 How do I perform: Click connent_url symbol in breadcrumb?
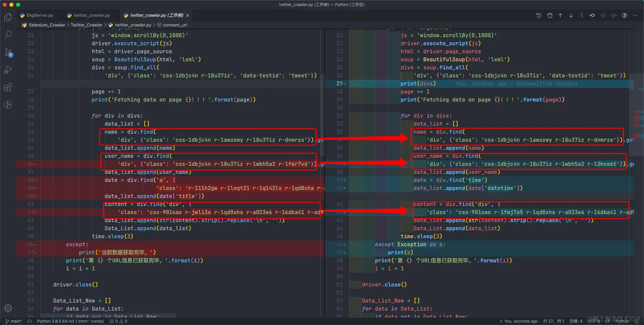(175, 25)
